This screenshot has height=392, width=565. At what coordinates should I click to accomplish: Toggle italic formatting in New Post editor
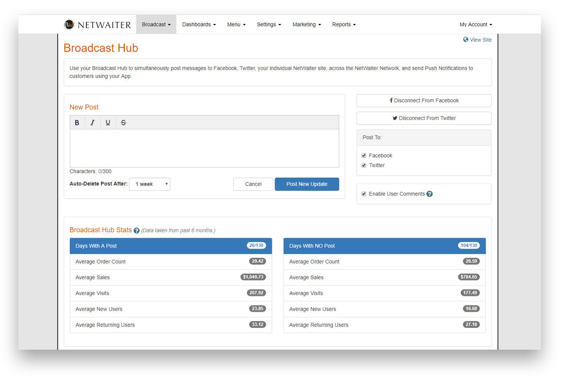[92, 123]
